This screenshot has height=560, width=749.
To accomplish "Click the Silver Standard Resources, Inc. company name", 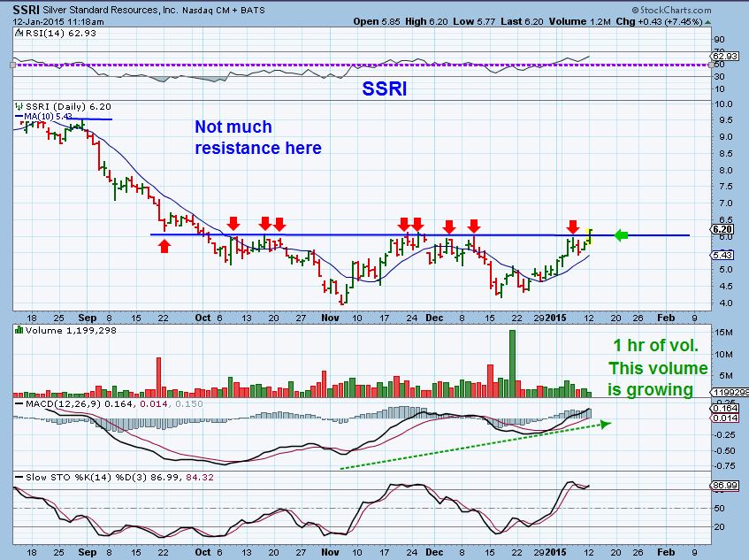I will [110, 10].
